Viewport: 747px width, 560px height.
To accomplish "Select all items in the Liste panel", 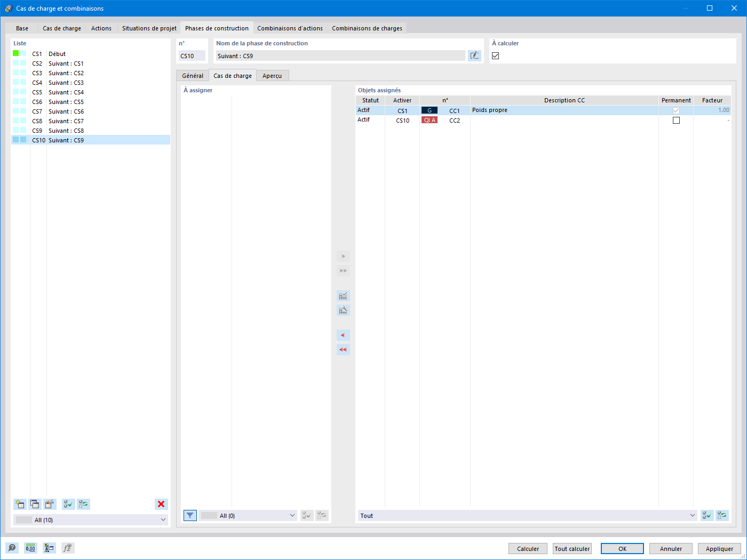I will tap(68, 504).
